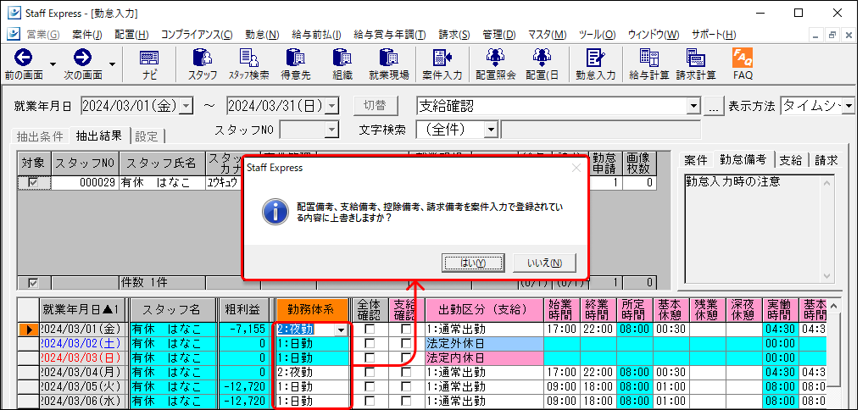This screenshot has height=410, width=868.
Task: Open the スタッフNO dropdown
Action: (332, 130)
